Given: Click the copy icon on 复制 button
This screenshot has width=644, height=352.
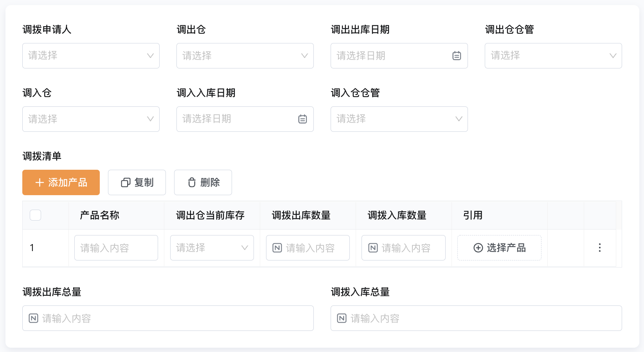Looking at the screenshot, I should tap(126, 183).
